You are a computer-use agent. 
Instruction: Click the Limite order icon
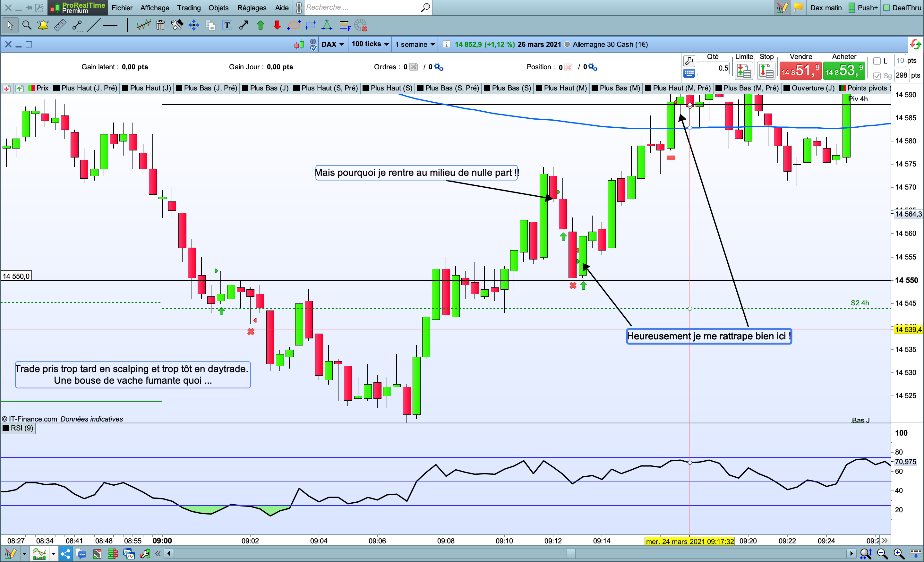pos(744,71)
